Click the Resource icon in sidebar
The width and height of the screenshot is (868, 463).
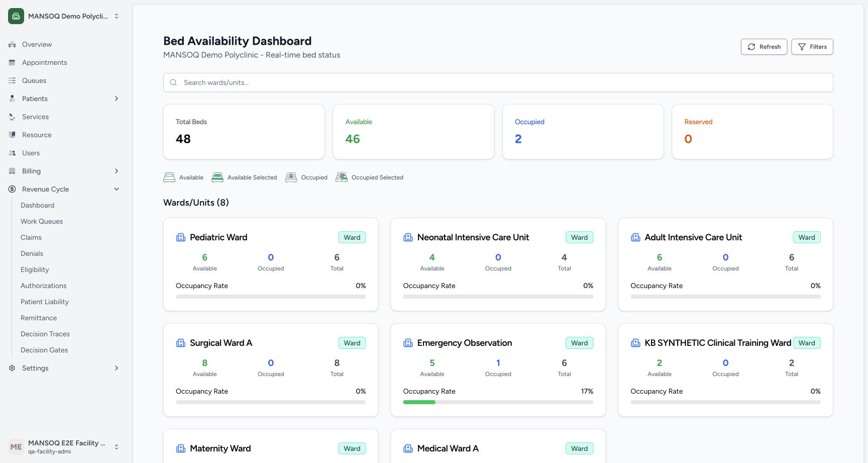[12, 135]
